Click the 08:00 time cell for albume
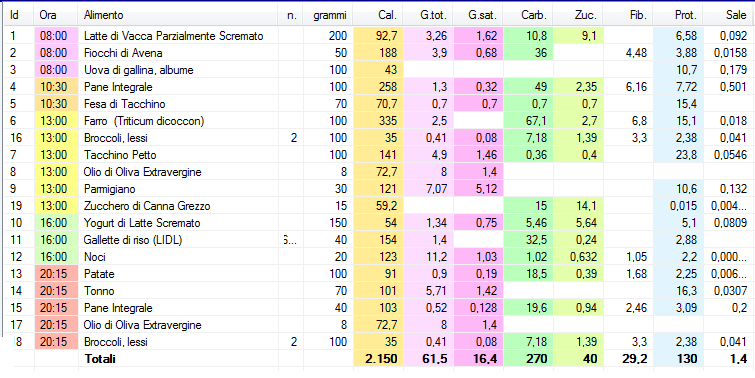 click(x=56, y=70)
